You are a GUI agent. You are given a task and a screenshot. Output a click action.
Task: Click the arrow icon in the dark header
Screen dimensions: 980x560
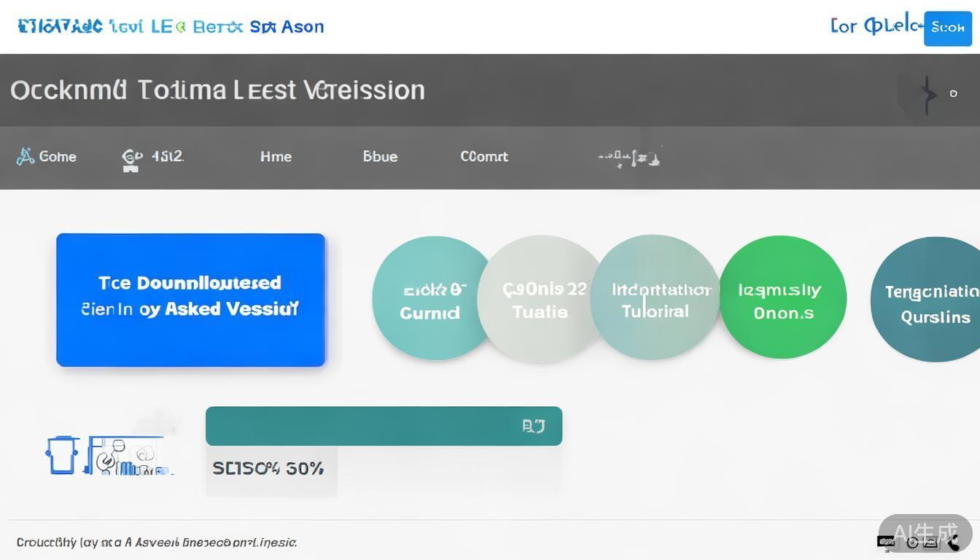tap(927, 94)
